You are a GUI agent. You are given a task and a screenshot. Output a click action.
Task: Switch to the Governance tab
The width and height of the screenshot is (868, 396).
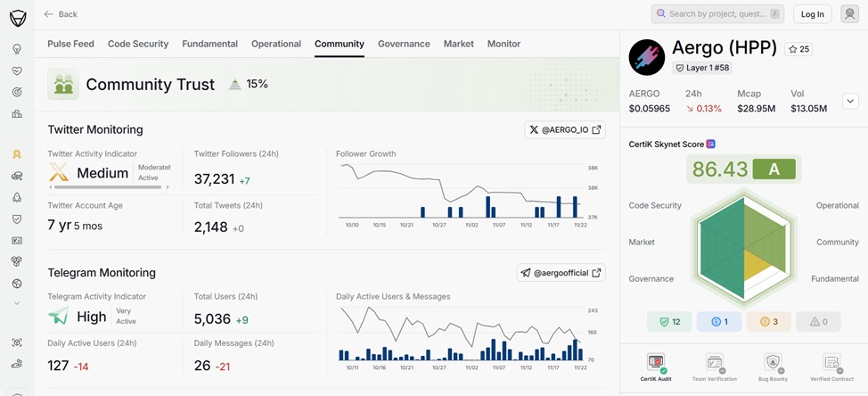click(404, 44)
